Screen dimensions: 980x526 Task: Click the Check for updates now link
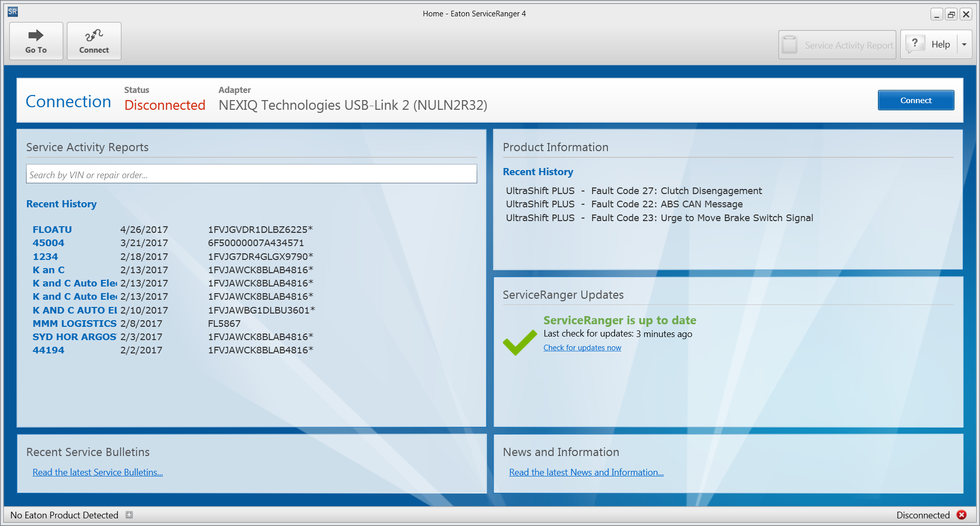[582, 348]
